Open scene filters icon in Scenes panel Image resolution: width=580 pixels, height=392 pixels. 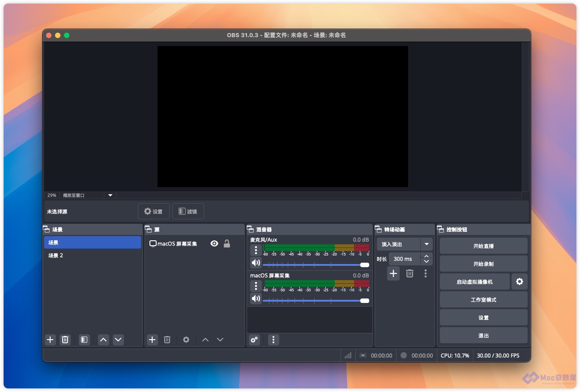pos(84,340)
